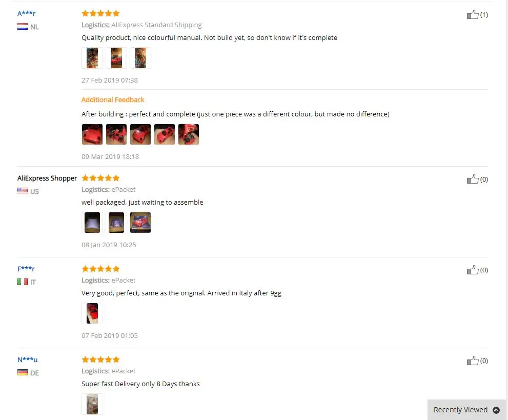Click the Additional Feedback heading
Viewport: 508px width, 420px height.
point(113,100)
